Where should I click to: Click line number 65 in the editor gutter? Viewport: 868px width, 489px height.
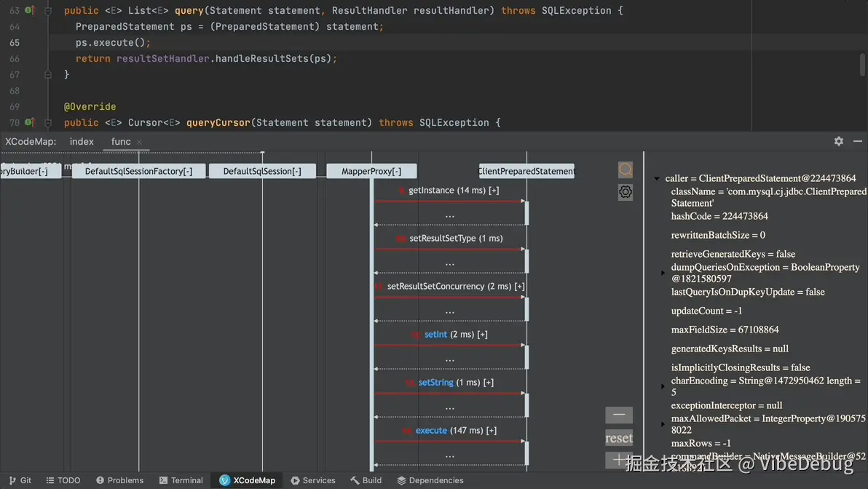(15, 43)
